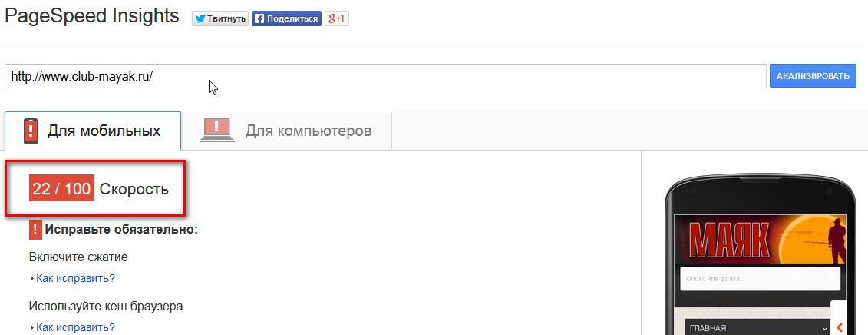Click the URL input field
The height and width of the screenshot is (335, 868).
pos(385,76)
